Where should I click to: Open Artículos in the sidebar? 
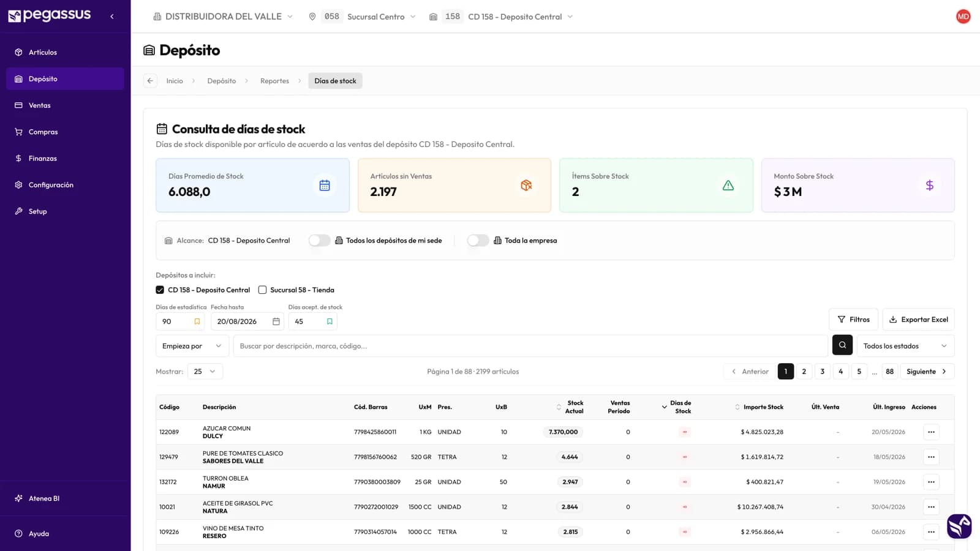[65, 53]
